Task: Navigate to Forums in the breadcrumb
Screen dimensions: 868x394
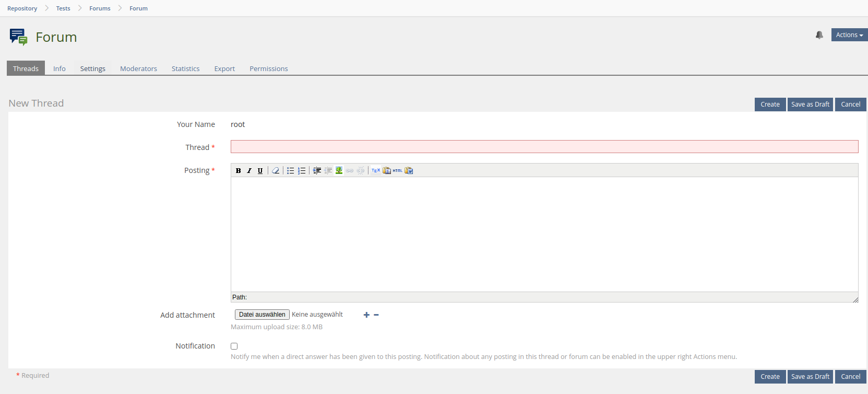Action: pos(100,8)
